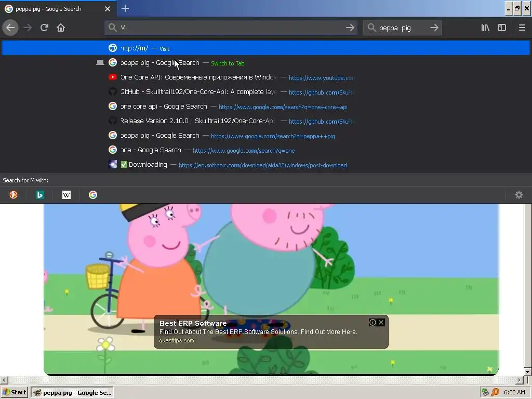Click the 6:02 AM clock
Image resolution: width=532 pixels, height=399 pixels.
515,392
